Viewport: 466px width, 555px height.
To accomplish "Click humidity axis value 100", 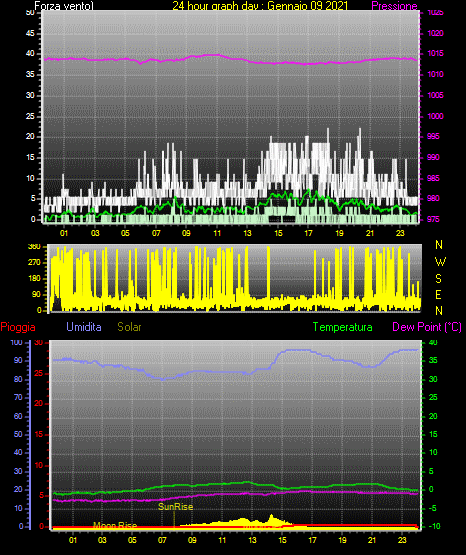I will pyautogui.click(x=16, y=342).
